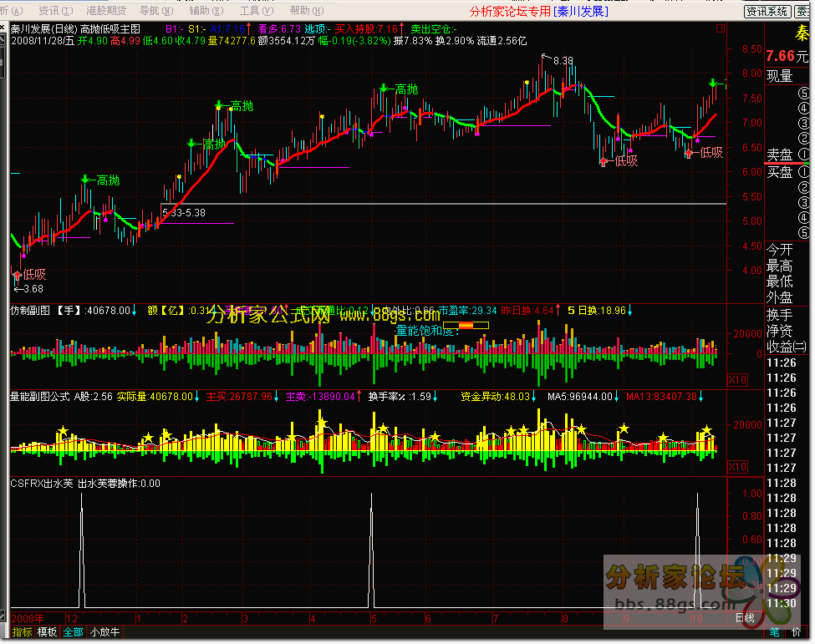This screenshot has height=644, width=815.
Task: Click the close X at chart's top-left corner
Action: [3, 27]
